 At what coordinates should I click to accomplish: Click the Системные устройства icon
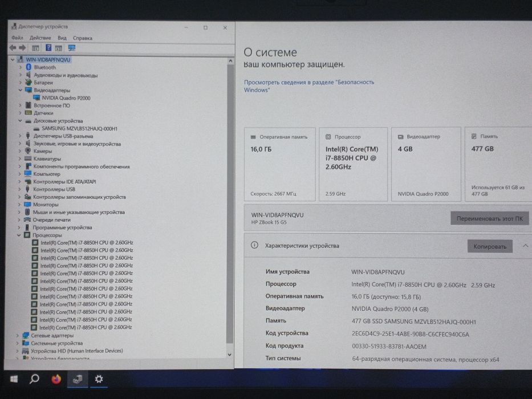click(x=26, y=343)
